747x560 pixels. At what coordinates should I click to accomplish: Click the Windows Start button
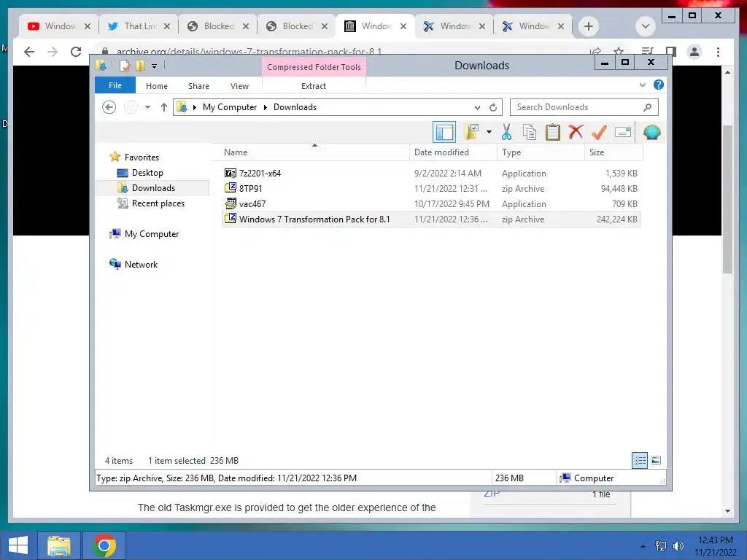tap(18, 545)
